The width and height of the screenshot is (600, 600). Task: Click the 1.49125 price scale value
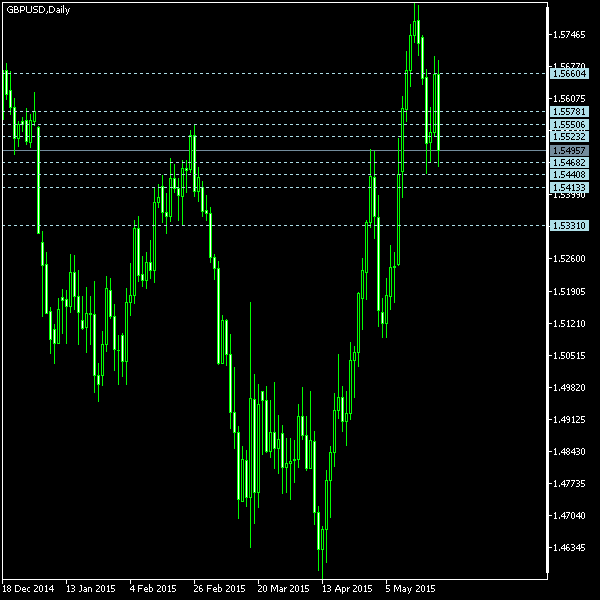pos(569,420)
